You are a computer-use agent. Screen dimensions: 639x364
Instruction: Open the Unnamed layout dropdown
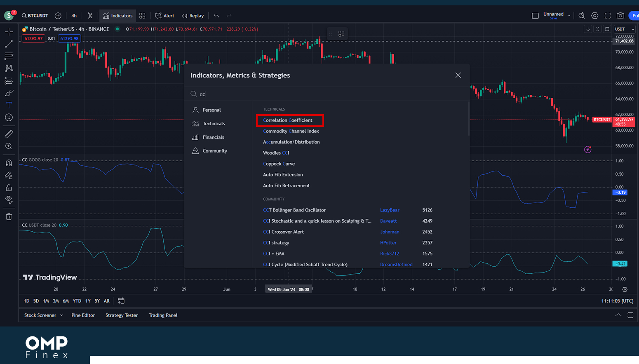click(x=557, y=16)
